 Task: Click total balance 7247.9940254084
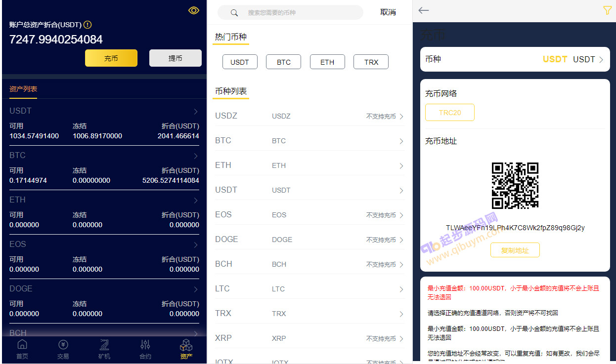(56, 40)
